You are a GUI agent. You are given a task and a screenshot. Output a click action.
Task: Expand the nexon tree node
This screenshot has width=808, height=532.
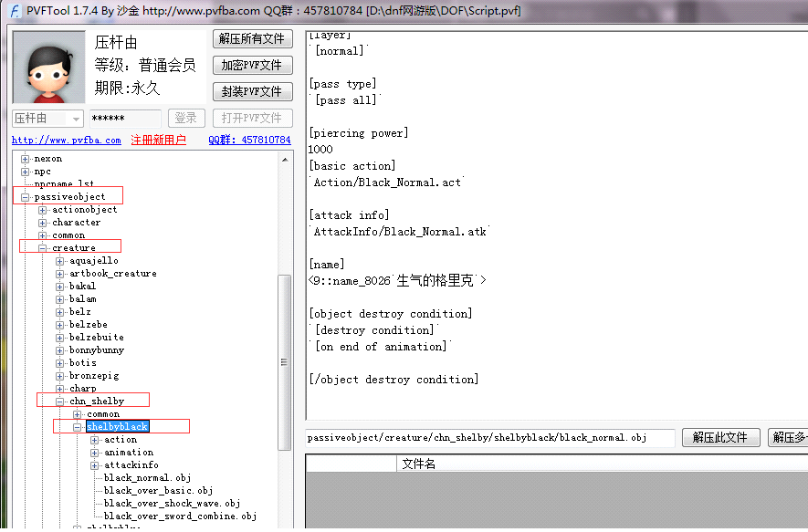pyautogui.click(x=26, y=159)
